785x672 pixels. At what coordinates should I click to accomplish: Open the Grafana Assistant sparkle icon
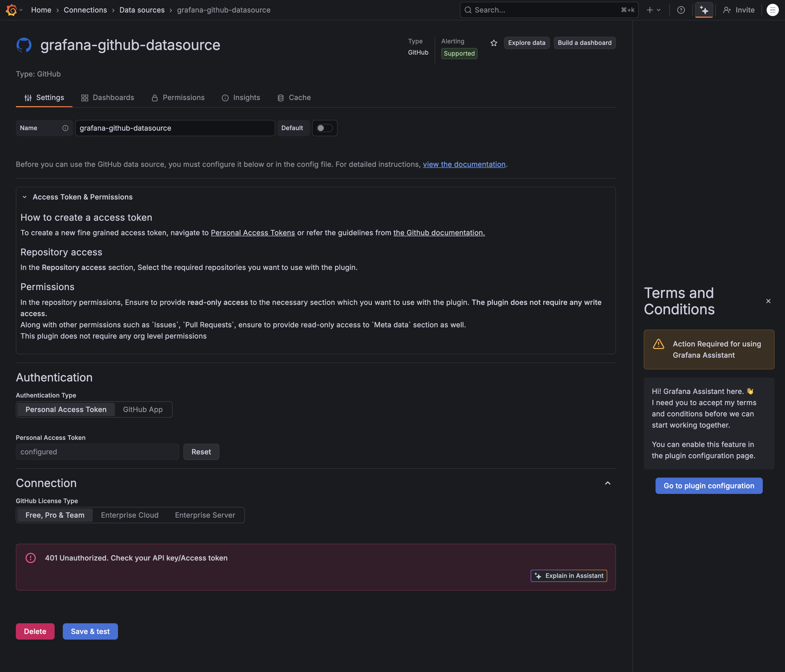click(704, 10)
